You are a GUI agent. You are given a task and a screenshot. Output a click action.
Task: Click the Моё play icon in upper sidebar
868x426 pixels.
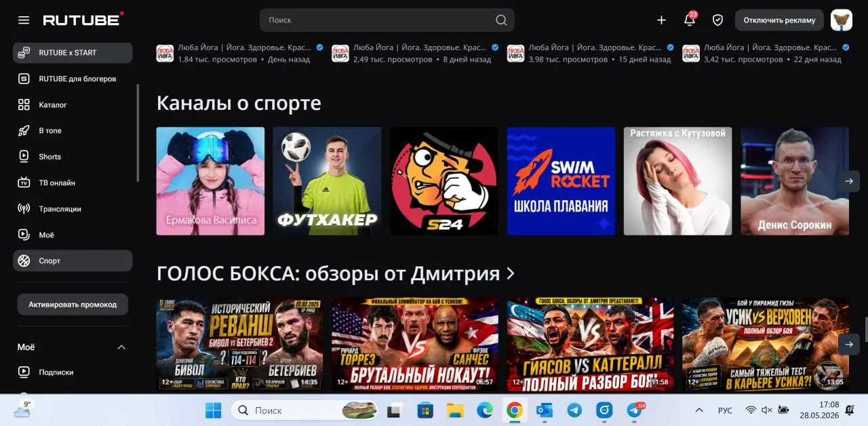point(24,235)
